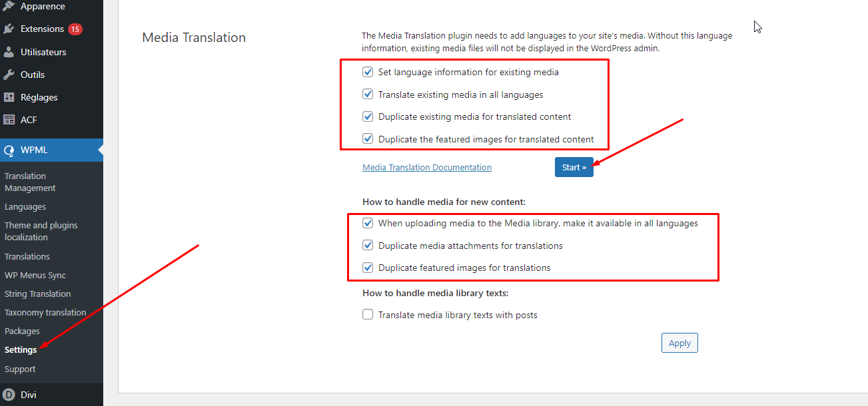The image size is (868, 406).
Task: Select the WPML menu item
Action: coord(51,150)
